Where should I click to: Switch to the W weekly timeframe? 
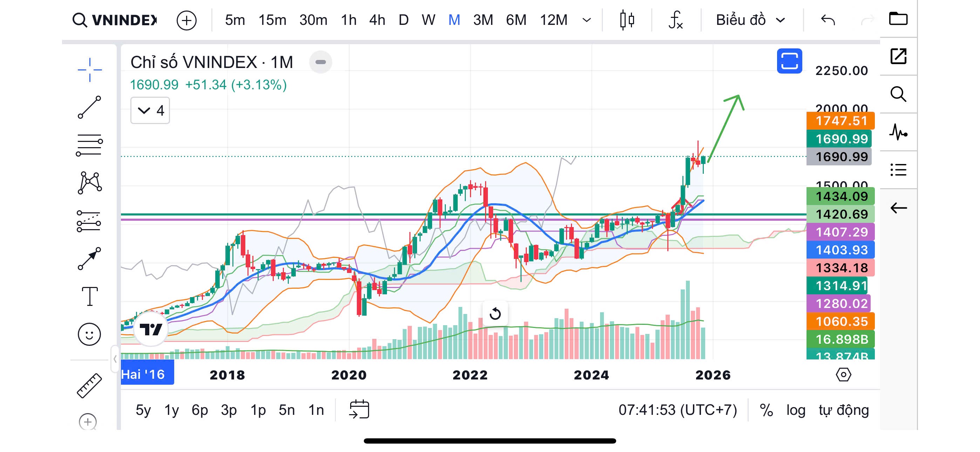428,20
